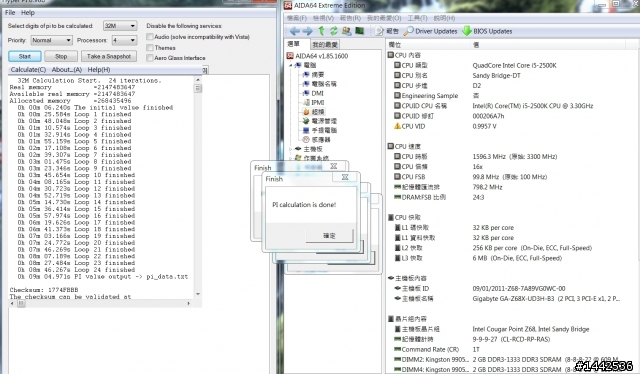Collapse the 電腦 tree branch arrow
Image resolution: width=640 pixels, height=374 pixels.
pyautogui.click(x=291, y=65)
